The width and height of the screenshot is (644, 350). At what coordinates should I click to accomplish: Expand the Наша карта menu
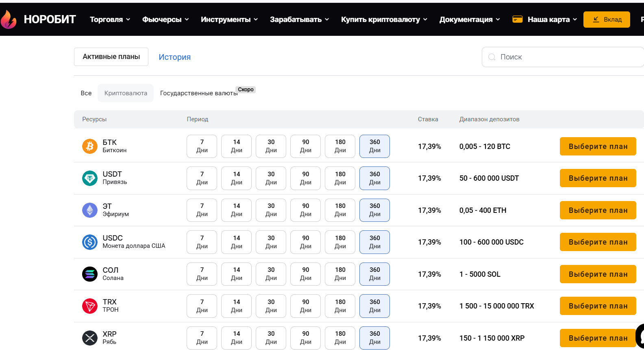click(x=552, y=19)
